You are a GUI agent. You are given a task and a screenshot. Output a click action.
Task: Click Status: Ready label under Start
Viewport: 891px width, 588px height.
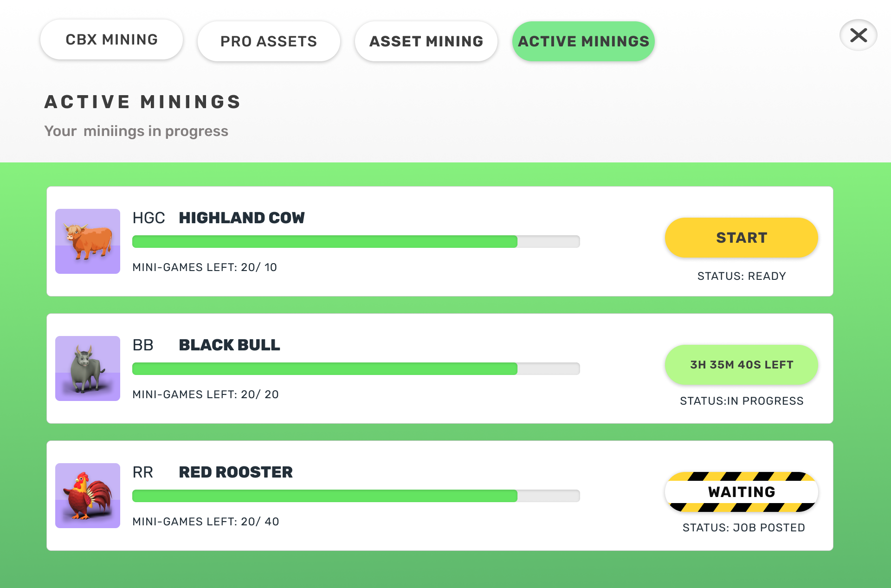(742, 276)
